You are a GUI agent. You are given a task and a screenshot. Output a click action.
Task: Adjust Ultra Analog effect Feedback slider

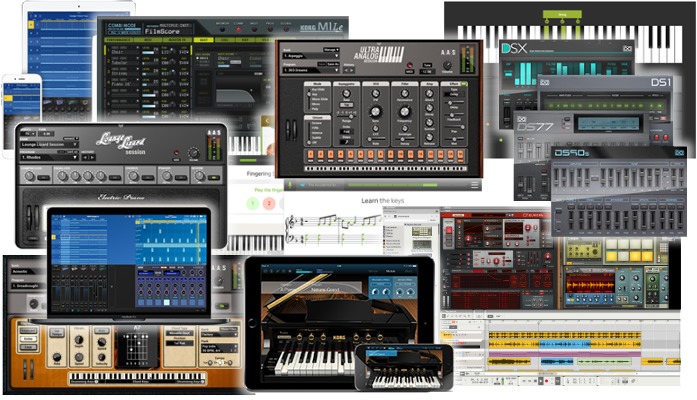click(454, 115)
